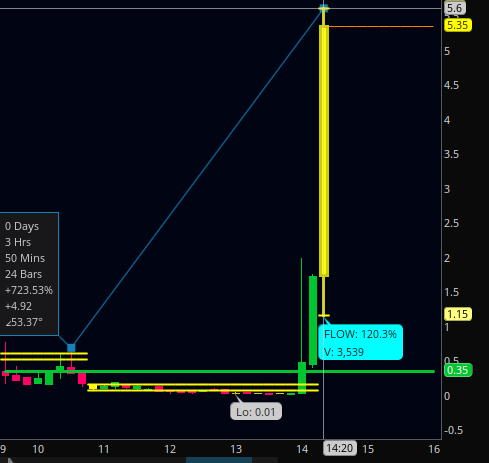Click the '∠53.37°' angle value
489x463 pixels.
coord(24,322)
